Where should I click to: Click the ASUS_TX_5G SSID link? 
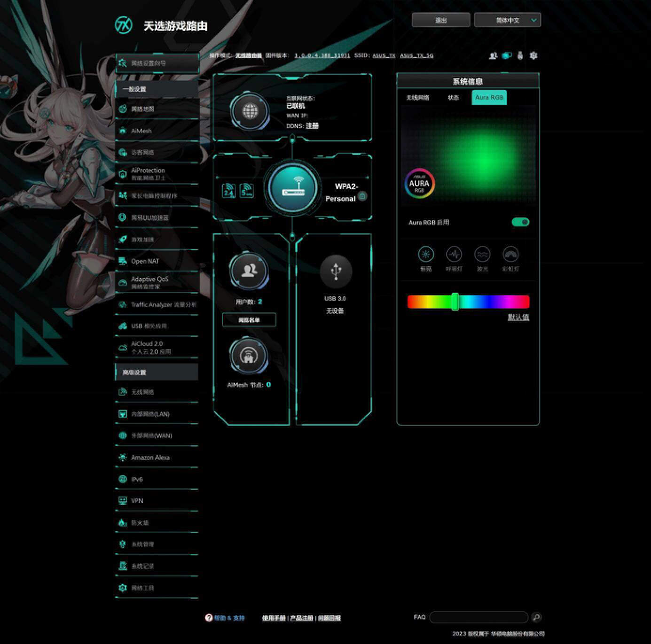(x=416, y=55)
